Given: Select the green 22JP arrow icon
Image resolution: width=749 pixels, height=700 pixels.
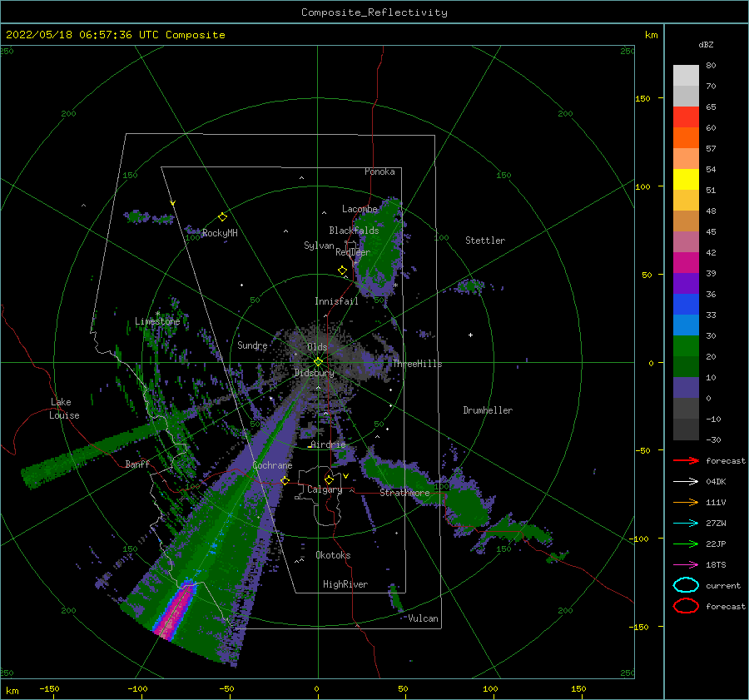Looking at the screenshot, I should [x=686, y=544].
